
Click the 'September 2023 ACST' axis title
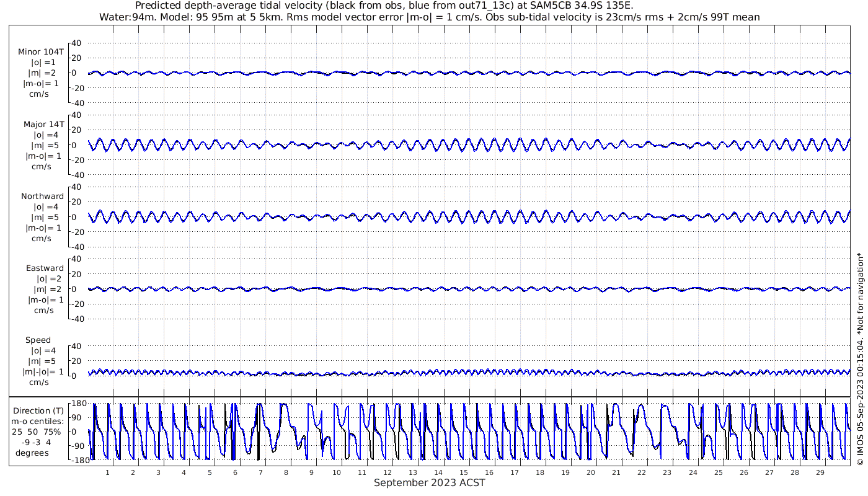[429, 483]
